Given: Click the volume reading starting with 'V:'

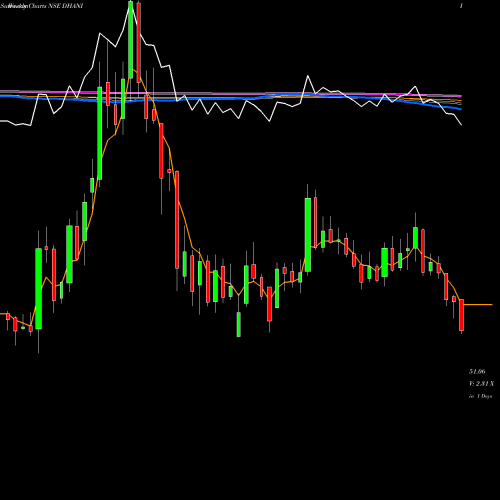Looking at the screenshot, I should click(481, 384).
